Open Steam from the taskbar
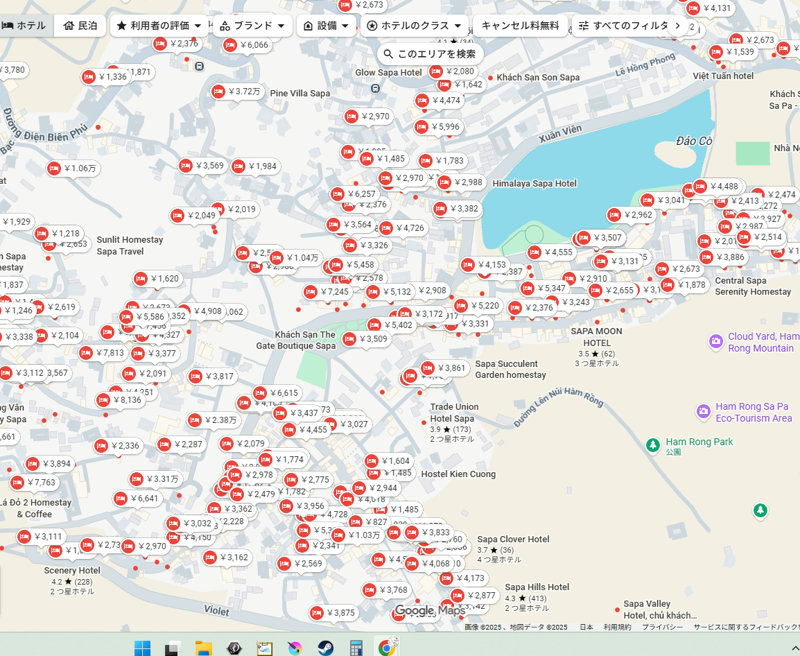 coord(325,647)
